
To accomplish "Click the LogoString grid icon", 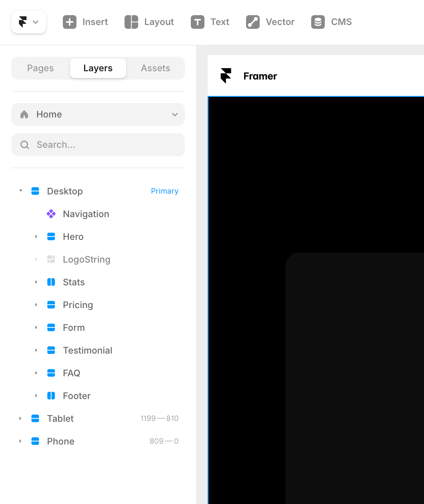I will point(51,259).
